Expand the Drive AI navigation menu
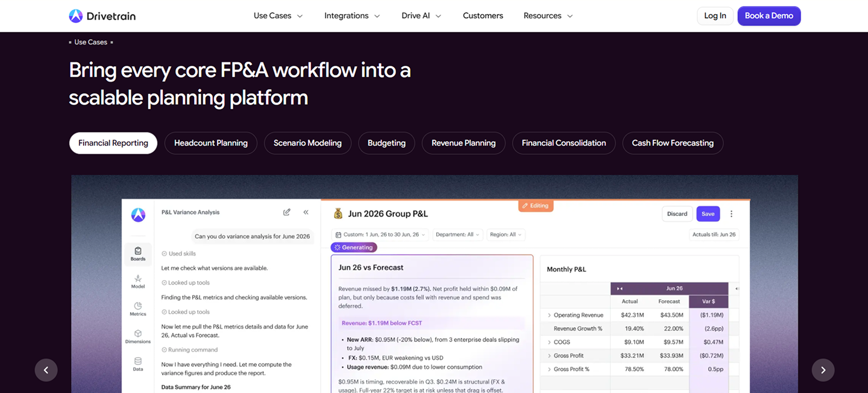The image size is (868, 393). pyautogui.click(x=422, y=16)
